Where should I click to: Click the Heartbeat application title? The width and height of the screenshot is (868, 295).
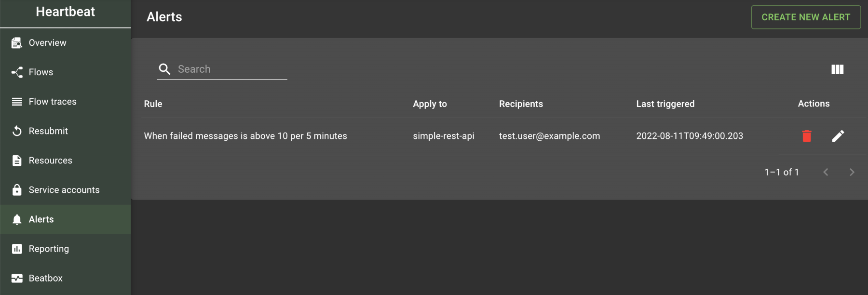click(x=65, y=12)
